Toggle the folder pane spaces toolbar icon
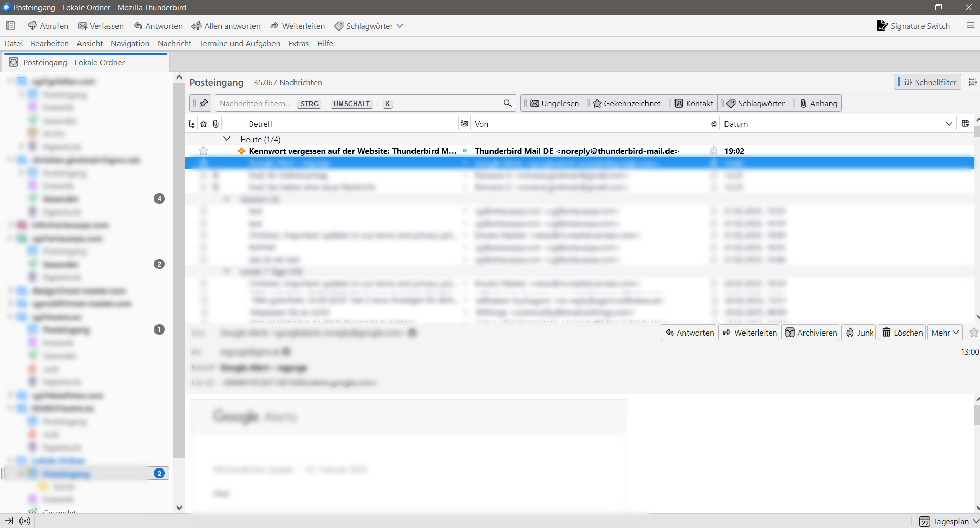Screen dimensions: 980x528 (x=10, y=26)
